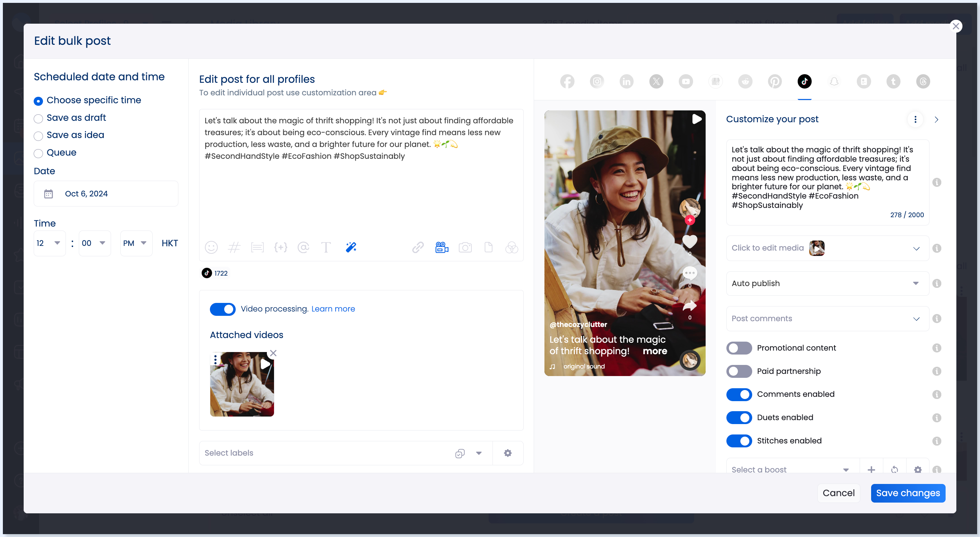Select Queue radio button
Viewport: 980px width, 537px height.
38,153
